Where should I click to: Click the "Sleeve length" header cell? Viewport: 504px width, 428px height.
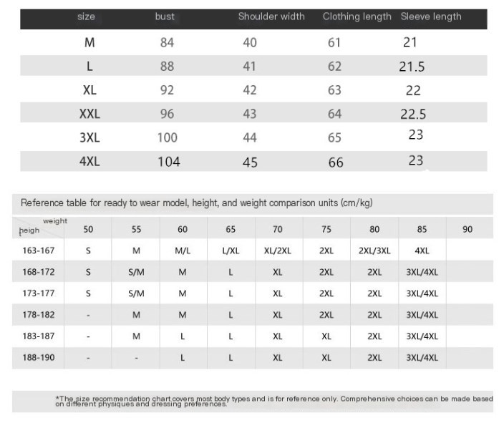click(x=431, y=16)
